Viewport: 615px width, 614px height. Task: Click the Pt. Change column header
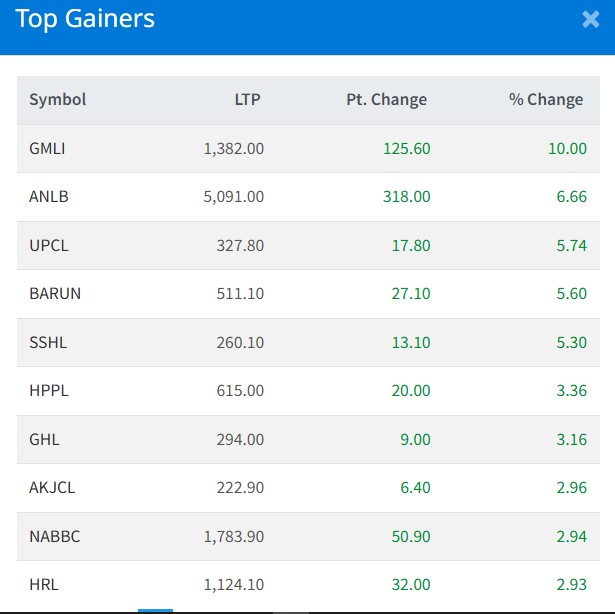[x=385, y=99]
